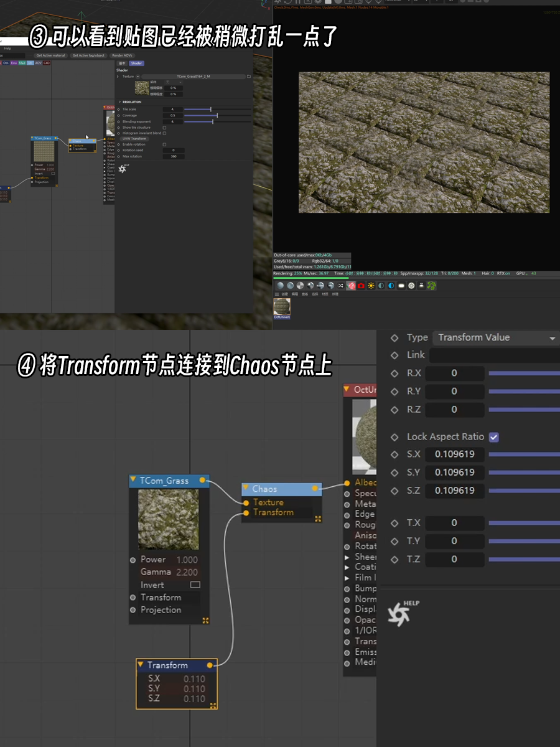Image resolution: width=560 pixels, height=747 pixels.
Task: Click the OctUniverse material thumbnail
Action: click(281, 306)
